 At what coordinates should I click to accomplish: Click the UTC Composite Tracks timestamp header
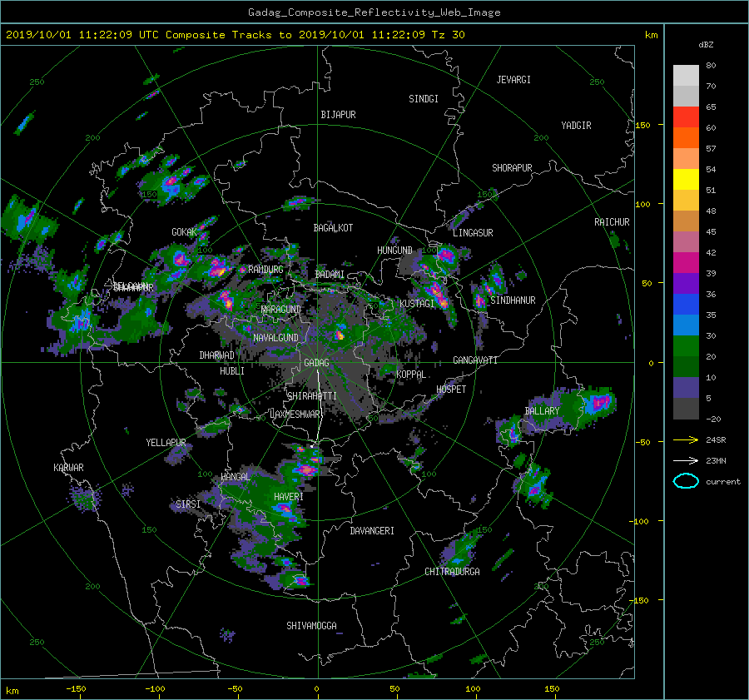point(235,35)
